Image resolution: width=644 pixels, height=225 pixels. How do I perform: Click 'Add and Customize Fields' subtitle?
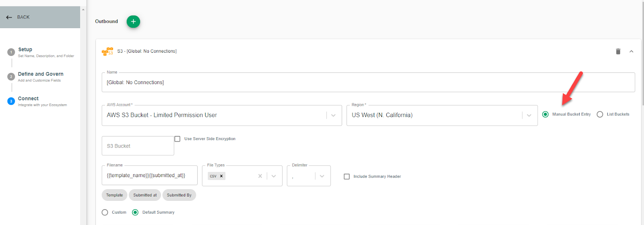coord(39,81)
